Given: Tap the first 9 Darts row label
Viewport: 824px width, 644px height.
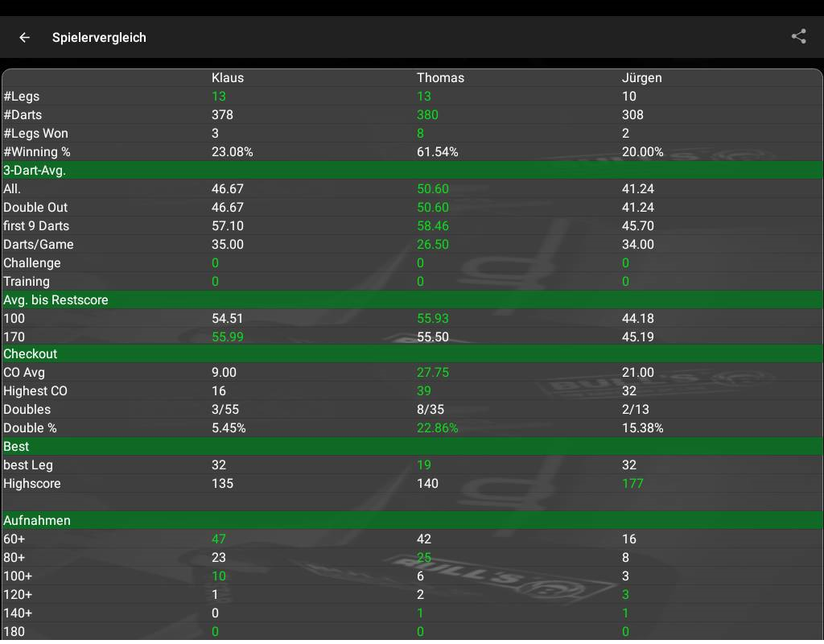Looking at the screenshot, I should pos(36,225).
